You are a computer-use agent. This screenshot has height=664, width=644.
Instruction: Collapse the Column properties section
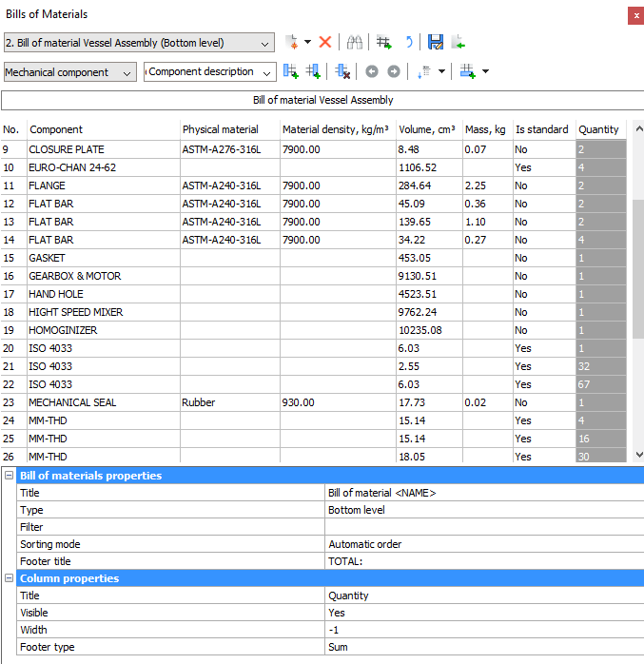click(9, 577)
